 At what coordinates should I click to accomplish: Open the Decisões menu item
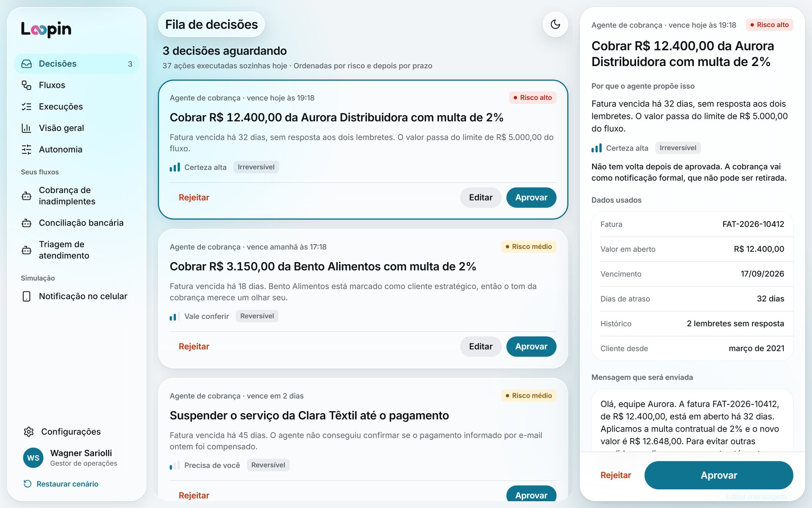(77, 63)
